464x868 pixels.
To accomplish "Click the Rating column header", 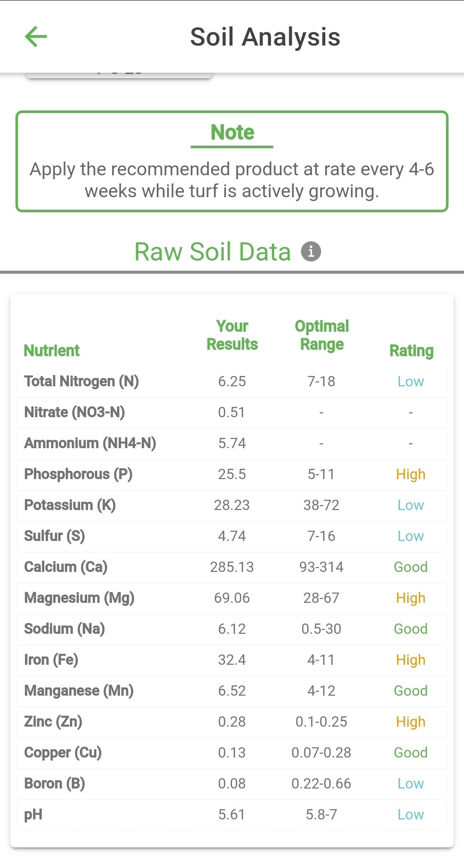I will pos(411,351).
